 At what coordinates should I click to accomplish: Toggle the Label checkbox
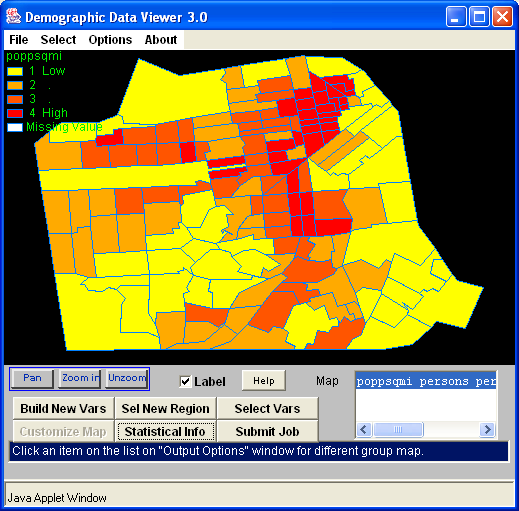click(185, 381)
